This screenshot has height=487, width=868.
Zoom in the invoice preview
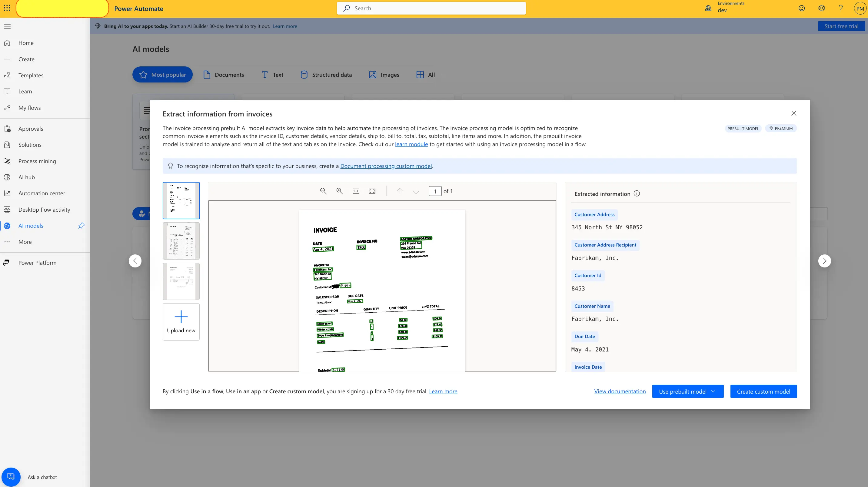pos(339,191)
